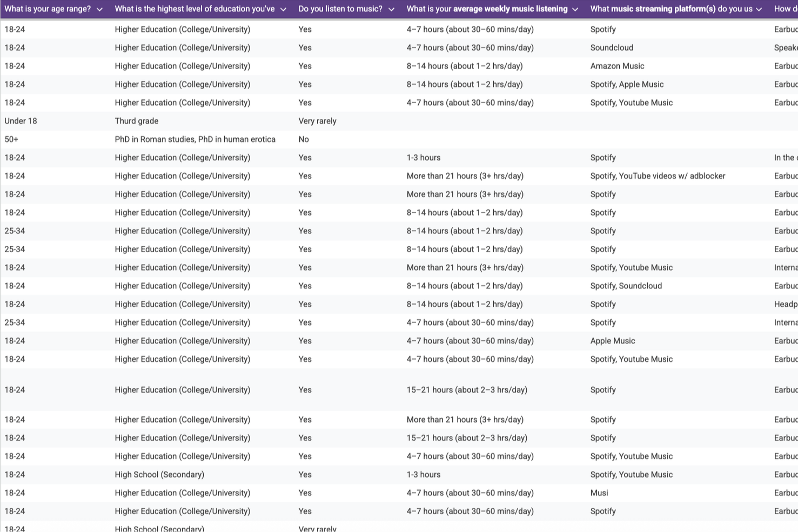
Task: Select '8–14 hours' in the Amazon Music row
Action: 465,66
